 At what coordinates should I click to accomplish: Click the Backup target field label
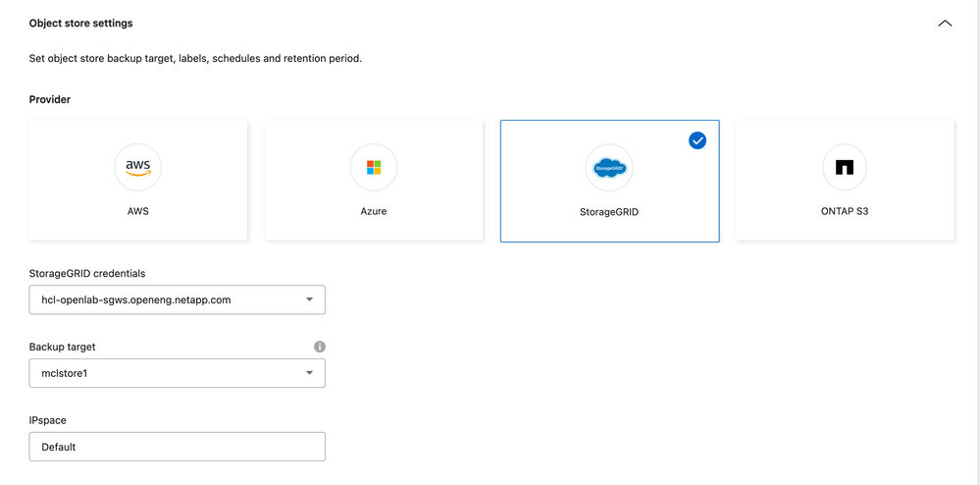coord(62,347)
